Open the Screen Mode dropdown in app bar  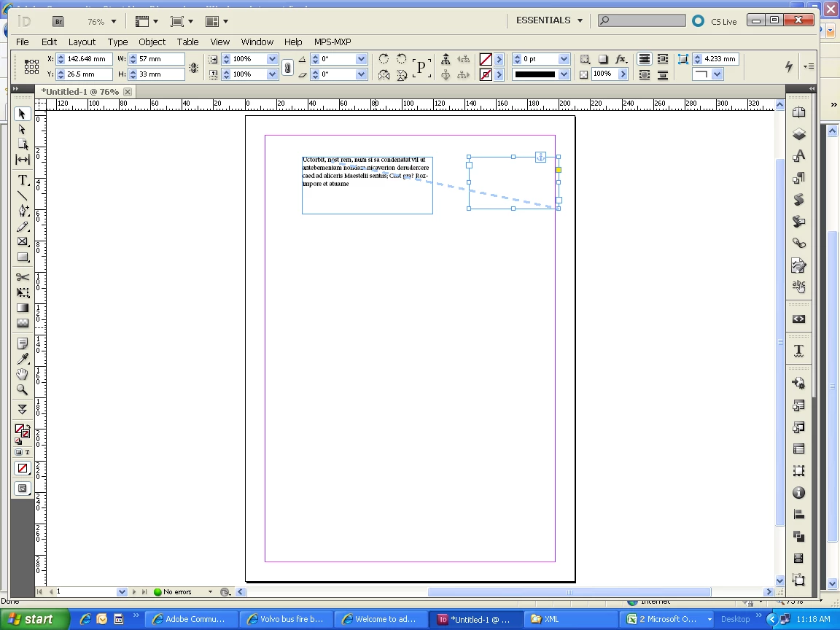pyautogui.click(x=182, y=21)
